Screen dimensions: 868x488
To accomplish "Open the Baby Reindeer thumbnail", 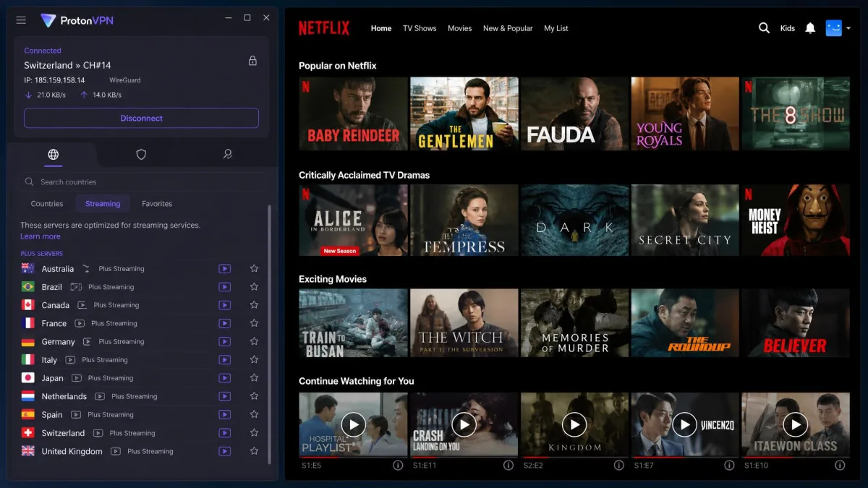I will tap(353, 114).
